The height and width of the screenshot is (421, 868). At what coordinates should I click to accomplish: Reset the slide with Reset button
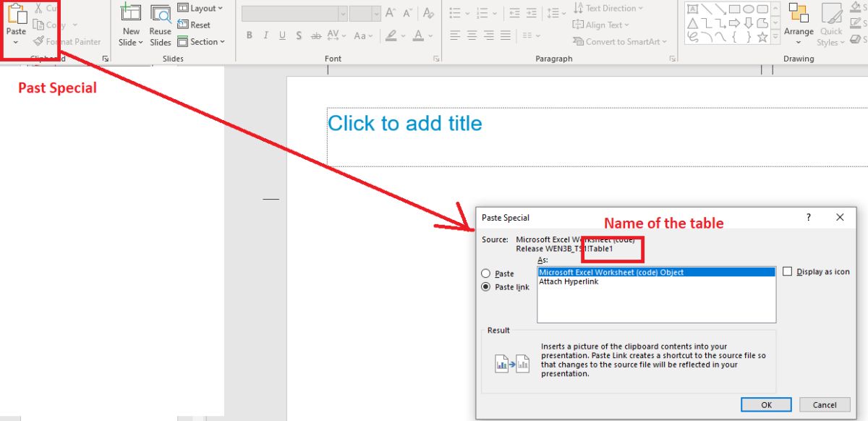194,25
